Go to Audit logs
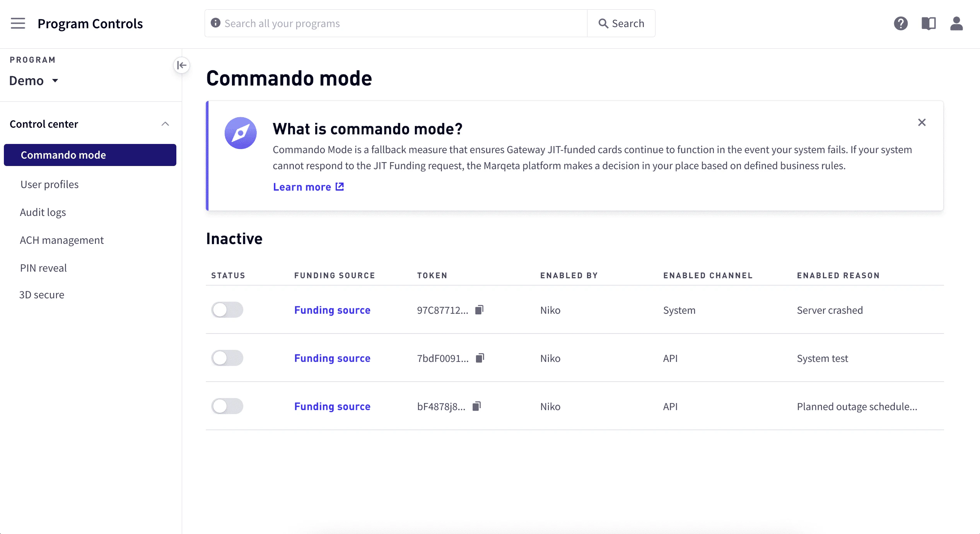This screenshot has width=980, height=534. [43, 212]
